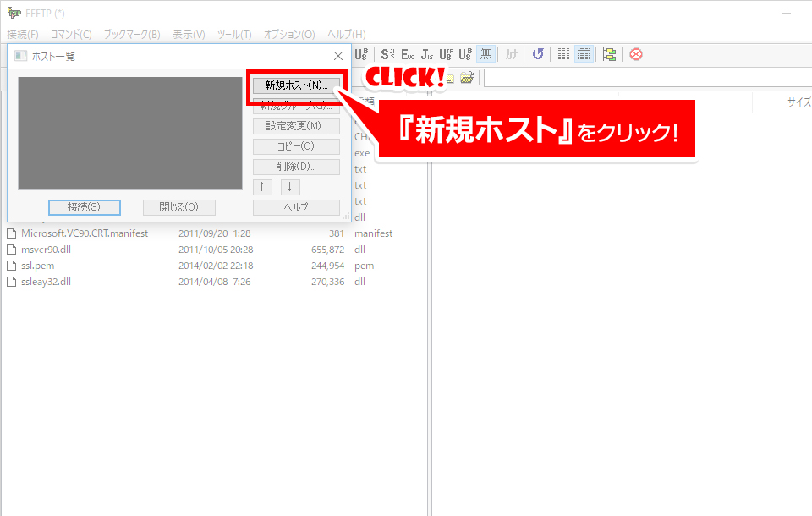Click the 閉じる(O) button
This screenshot has height=516, width=812.
point(178,207)
